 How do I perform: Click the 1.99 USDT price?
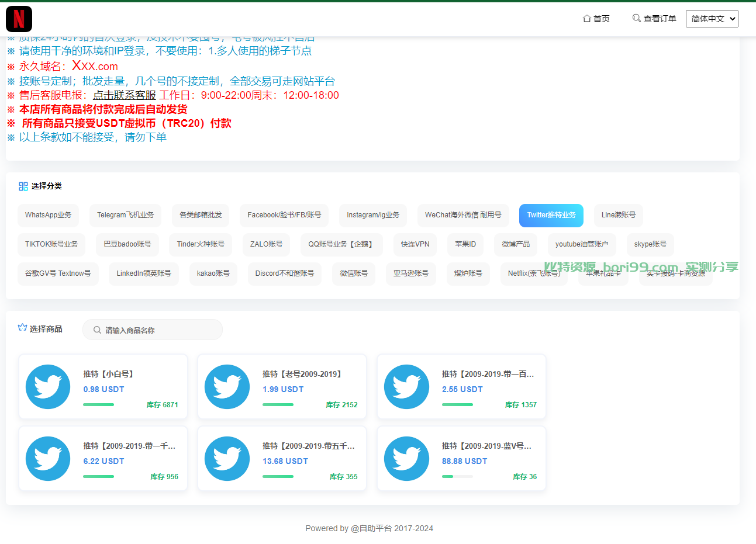[283, 389]
